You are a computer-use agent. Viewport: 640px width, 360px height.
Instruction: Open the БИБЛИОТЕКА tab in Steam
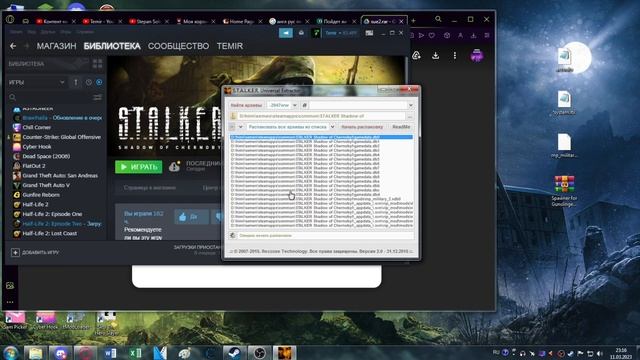point(112,46)
